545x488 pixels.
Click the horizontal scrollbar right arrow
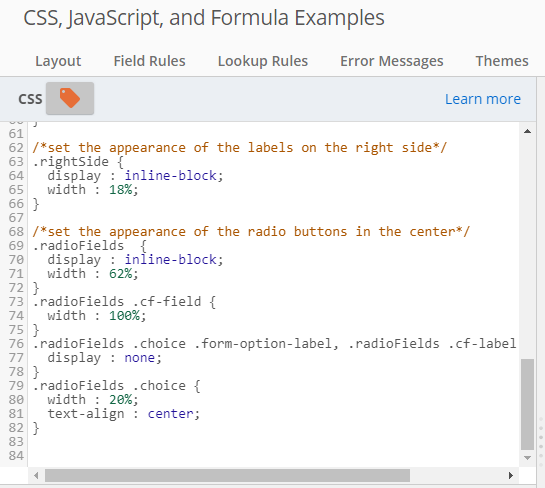click(x=511, y=475)
